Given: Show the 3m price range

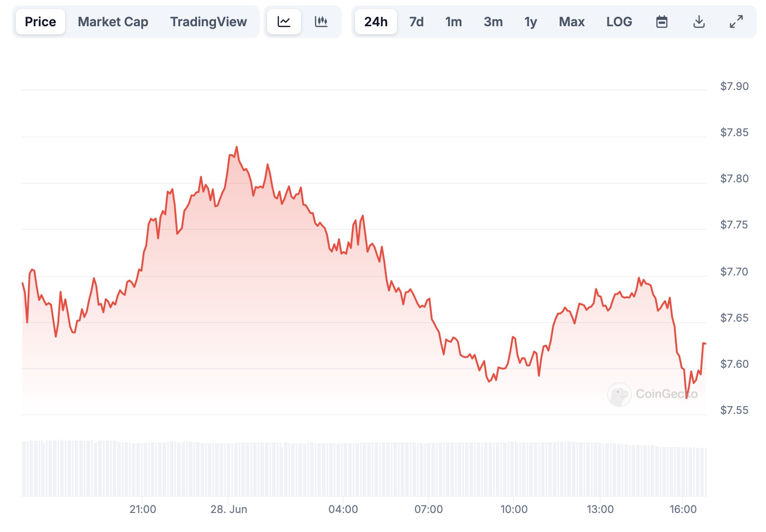Looking at the screenshot, I should [x=493, y=22].
